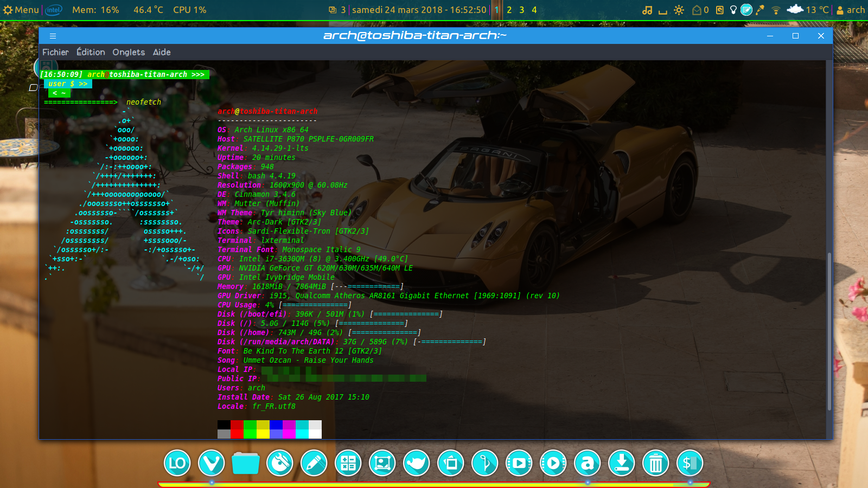
Task: Click the terminal title arch@toshiba-titan-arch
Action: pos(414,36)
